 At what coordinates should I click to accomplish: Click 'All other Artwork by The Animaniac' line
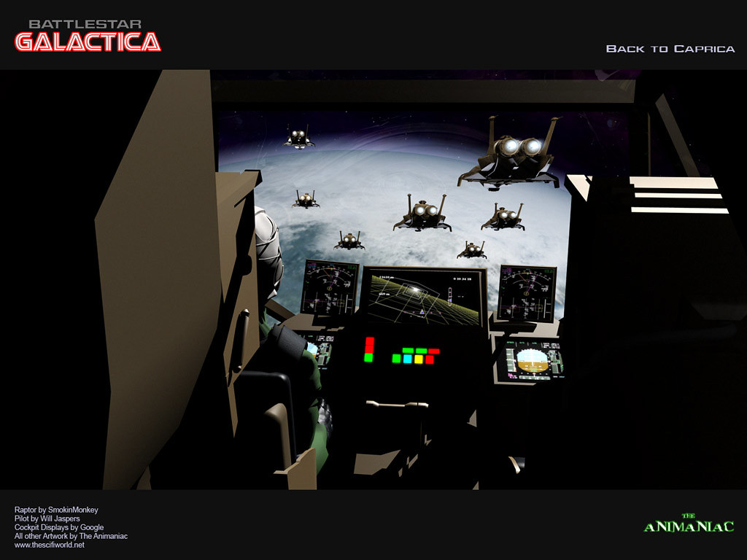coord(71,536)
